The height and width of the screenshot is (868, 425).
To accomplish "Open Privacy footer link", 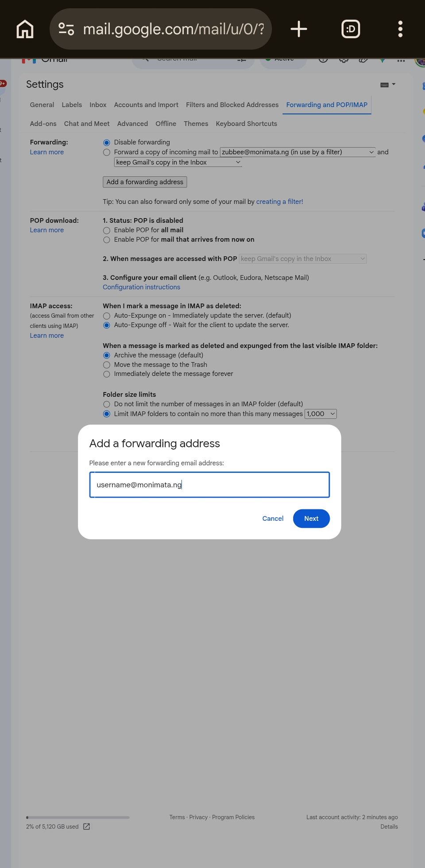I will point(198,817).
